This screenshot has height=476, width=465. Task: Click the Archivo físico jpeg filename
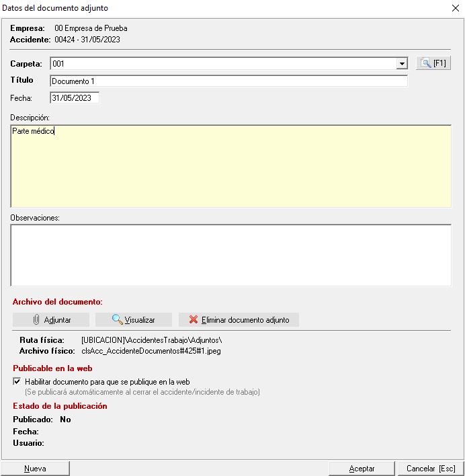click(x=151, y=351)
